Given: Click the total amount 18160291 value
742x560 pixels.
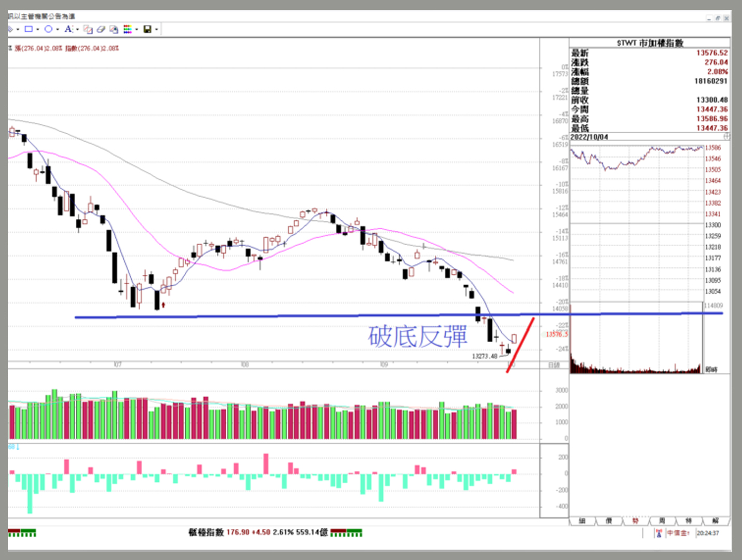Looking at the screenshot, I should 711,81.
